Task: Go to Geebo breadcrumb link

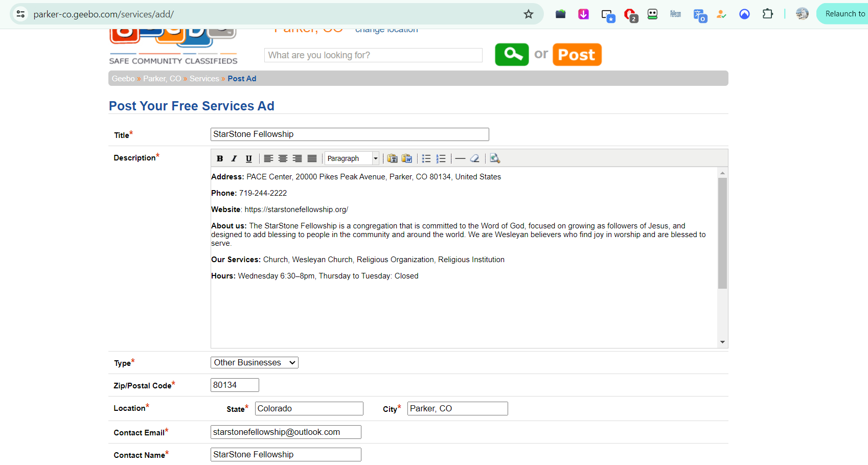Action: click(x=123, y=79)
